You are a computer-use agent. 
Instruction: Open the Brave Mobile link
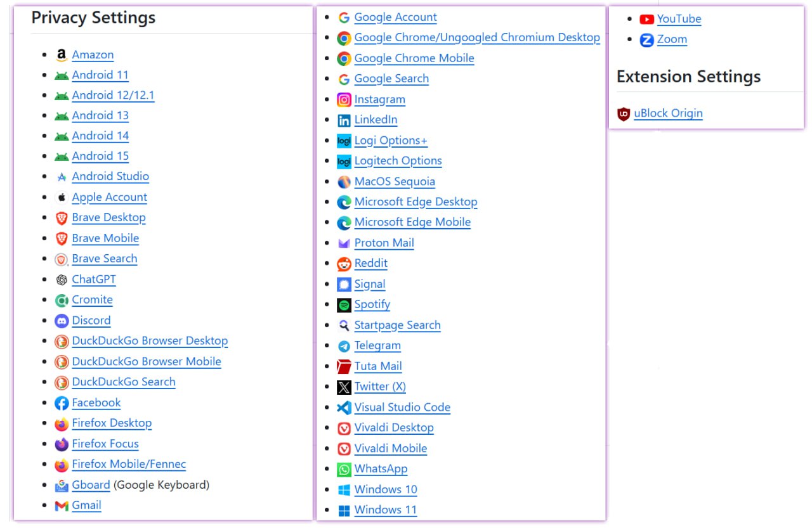pos(105,238)
